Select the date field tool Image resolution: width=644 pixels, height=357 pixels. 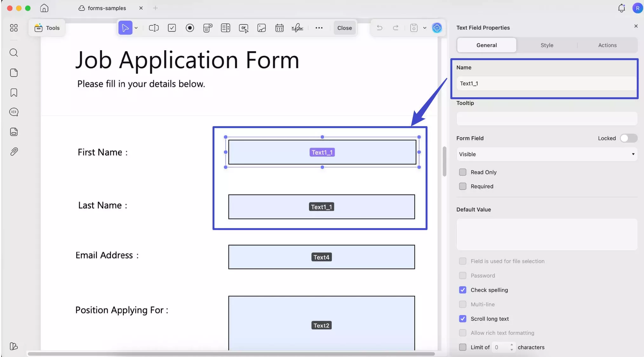click(x=279, y=28)
